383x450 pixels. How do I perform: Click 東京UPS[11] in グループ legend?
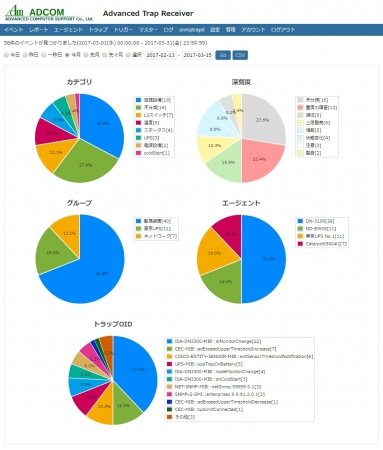click(x=153, y=229)
